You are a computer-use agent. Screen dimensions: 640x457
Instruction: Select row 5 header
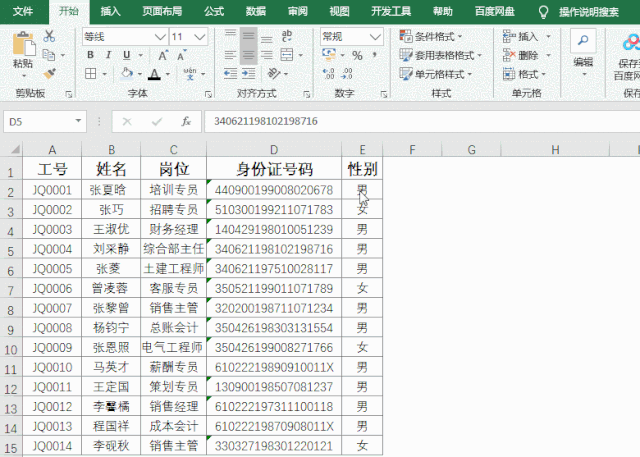[11, 250]
